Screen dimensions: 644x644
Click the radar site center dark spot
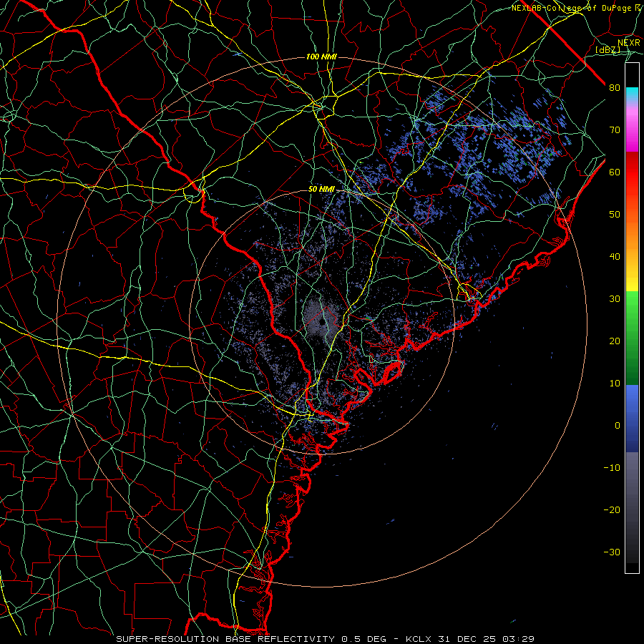point(322,323)
